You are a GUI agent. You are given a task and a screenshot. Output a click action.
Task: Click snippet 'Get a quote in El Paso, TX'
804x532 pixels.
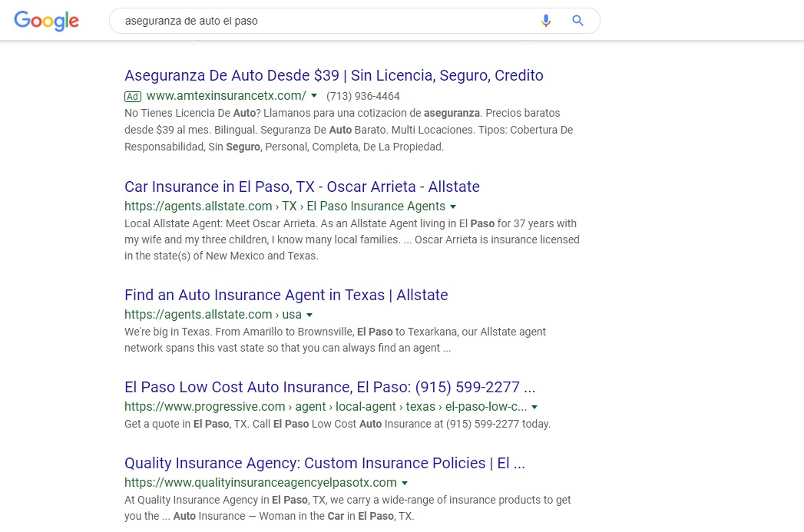pyautogui.click(x=337, y=424)
